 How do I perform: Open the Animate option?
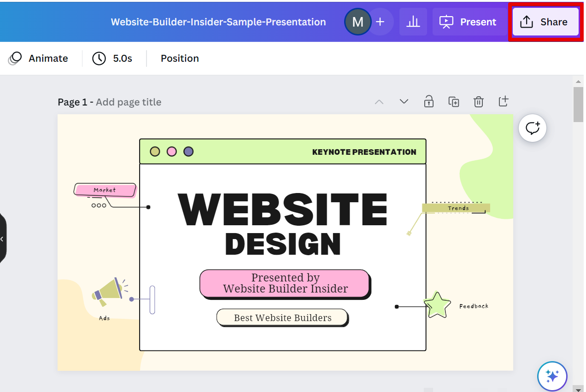pos(39,59)
